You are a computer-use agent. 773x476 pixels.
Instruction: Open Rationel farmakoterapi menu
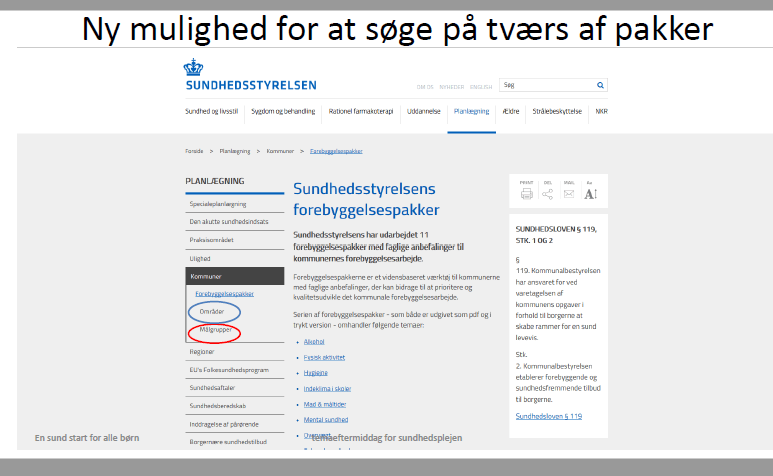tap(361, 111)
